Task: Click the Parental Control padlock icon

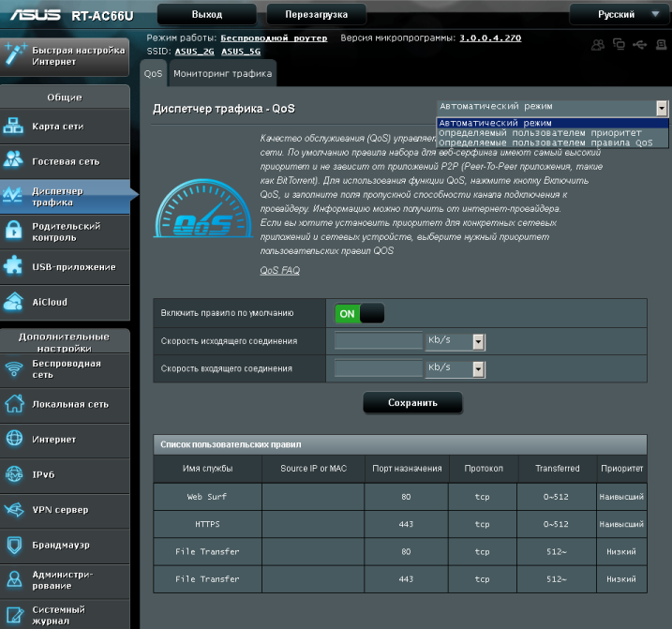Action: pyautogui.click(x=14, y=231)
